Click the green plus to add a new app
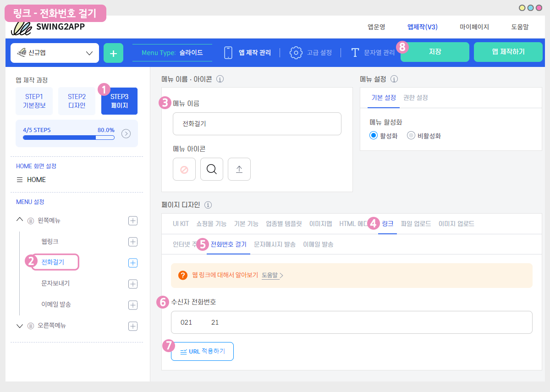 pyautogui.click(x=113, y=53)
